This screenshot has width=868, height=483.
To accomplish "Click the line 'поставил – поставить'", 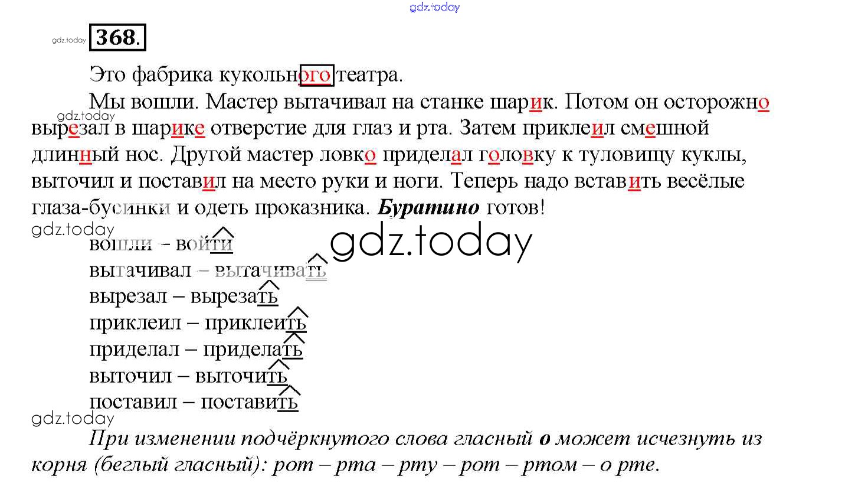I will click(x=193, y=402).
